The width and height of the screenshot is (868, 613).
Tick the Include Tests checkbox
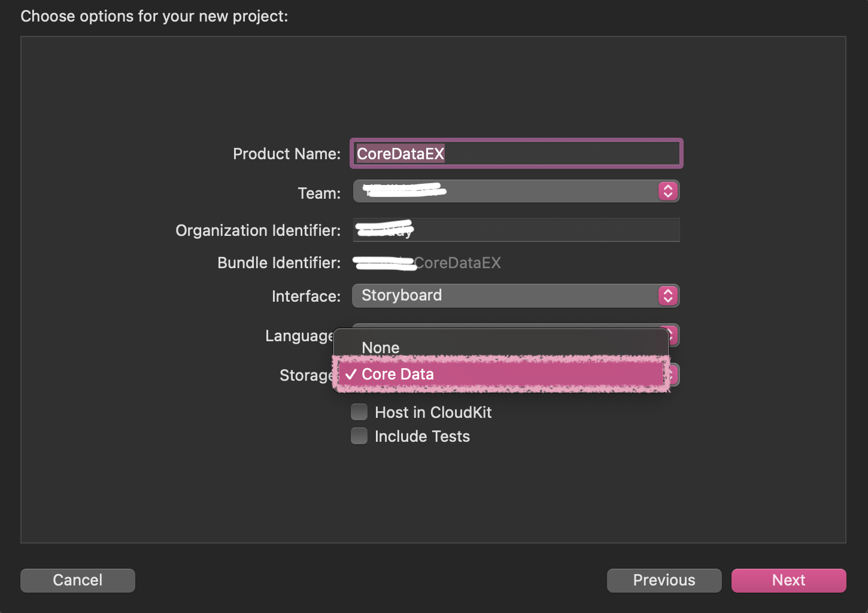pos(359,436)
